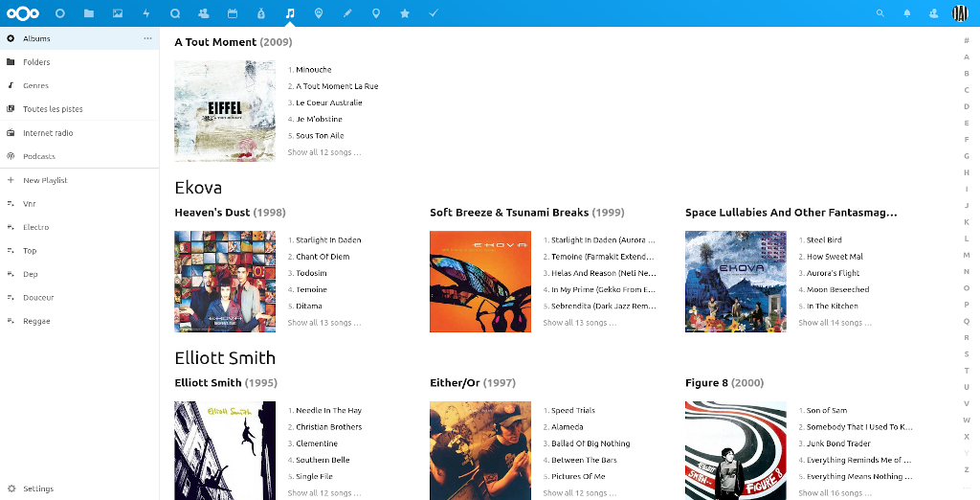
Task: Open the Music note app icon
Action: 289,13
